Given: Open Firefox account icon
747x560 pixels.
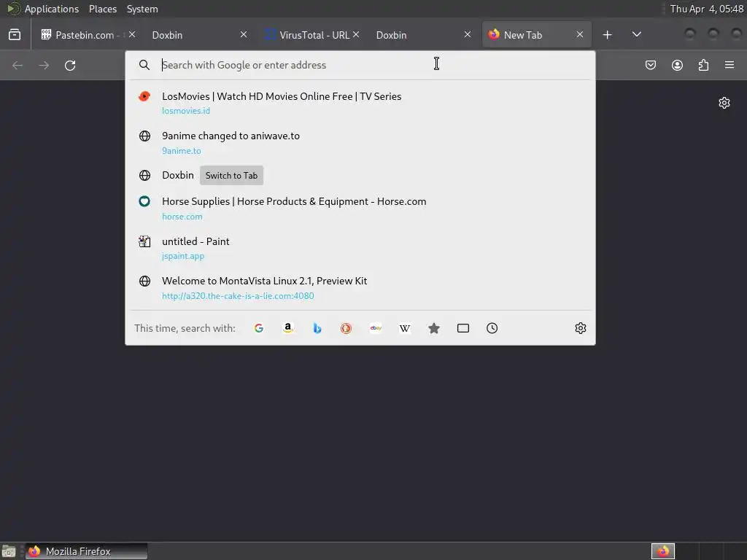Looking at the screenshot, I should 677,65.
